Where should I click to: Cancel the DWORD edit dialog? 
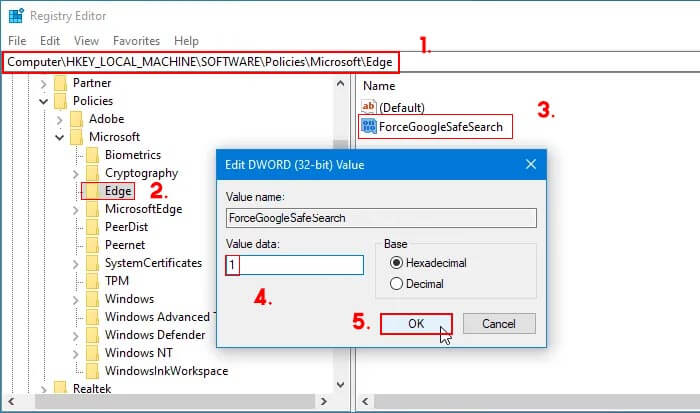pos(499,324)
